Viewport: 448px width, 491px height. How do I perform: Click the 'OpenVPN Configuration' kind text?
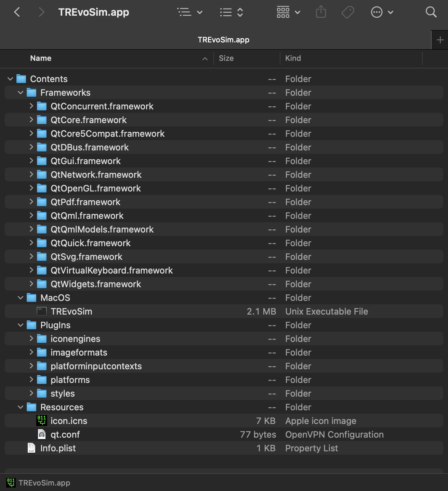coord(334,435)
